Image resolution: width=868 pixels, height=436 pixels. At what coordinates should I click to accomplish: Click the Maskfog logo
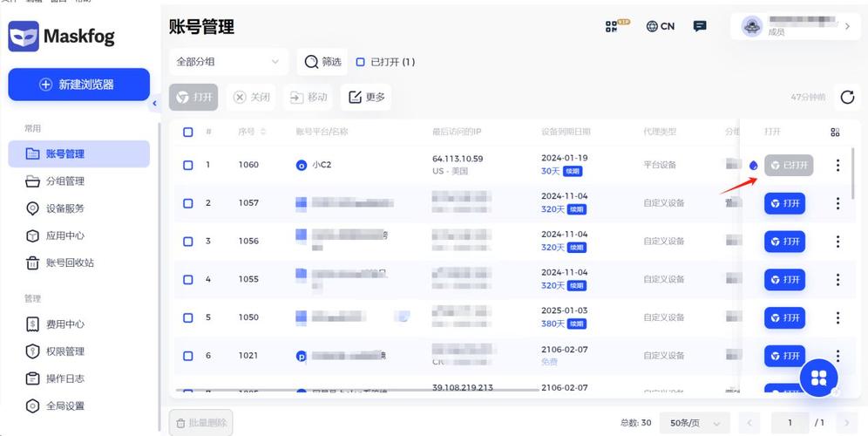tap(62, 37)
